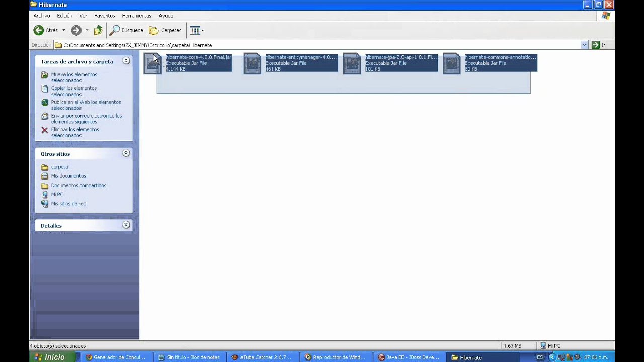Open the Atrás history dropdown arrow
Viewport: 644px width, 362px height.
[63, 30]
